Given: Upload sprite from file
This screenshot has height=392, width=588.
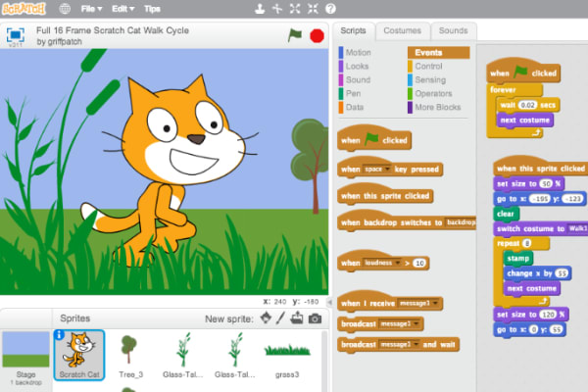Looking at the screenshot, I should (x=297, y=318).
